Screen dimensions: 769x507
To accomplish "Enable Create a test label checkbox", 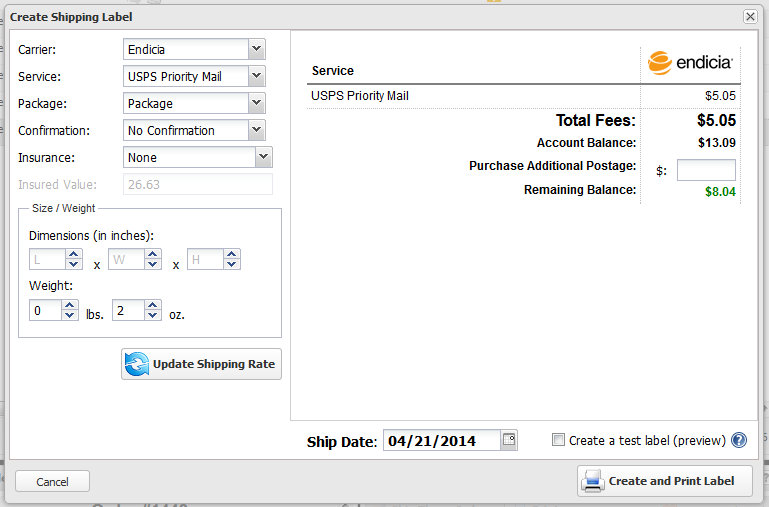I will point(558,439).
